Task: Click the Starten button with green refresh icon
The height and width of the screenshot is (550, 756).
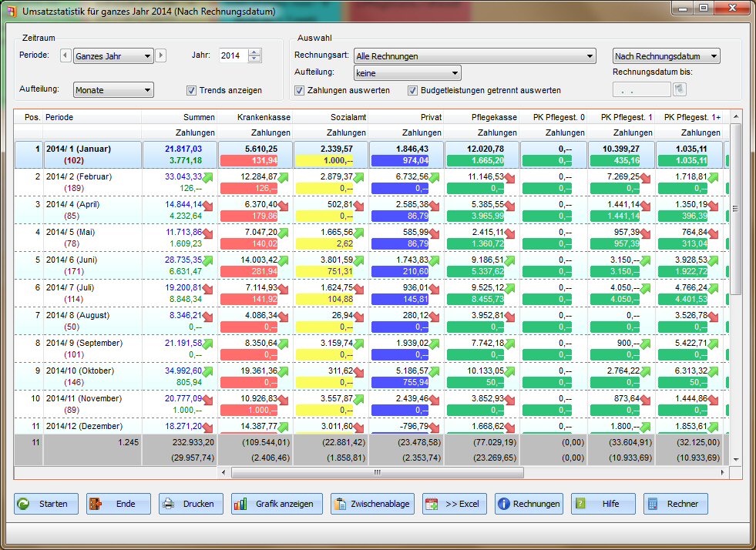Action: coord(45,504)
